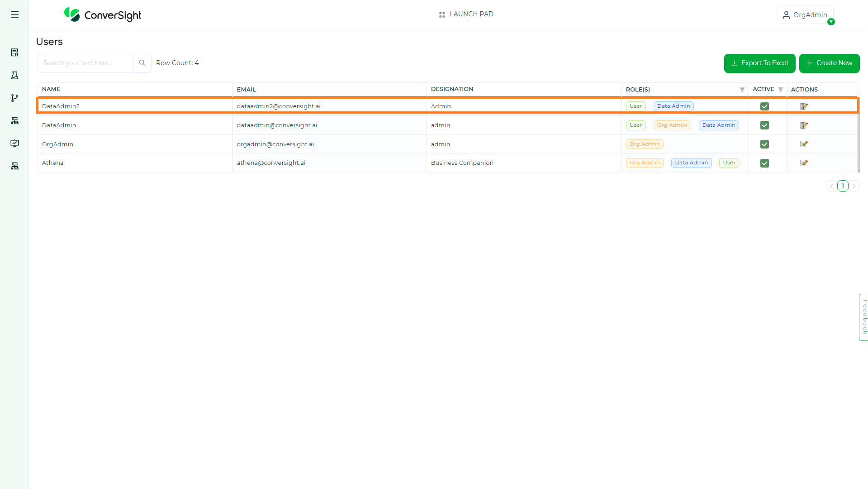Click the branch pipeline sidebar icon
The image size is (868, 489).
14,98
